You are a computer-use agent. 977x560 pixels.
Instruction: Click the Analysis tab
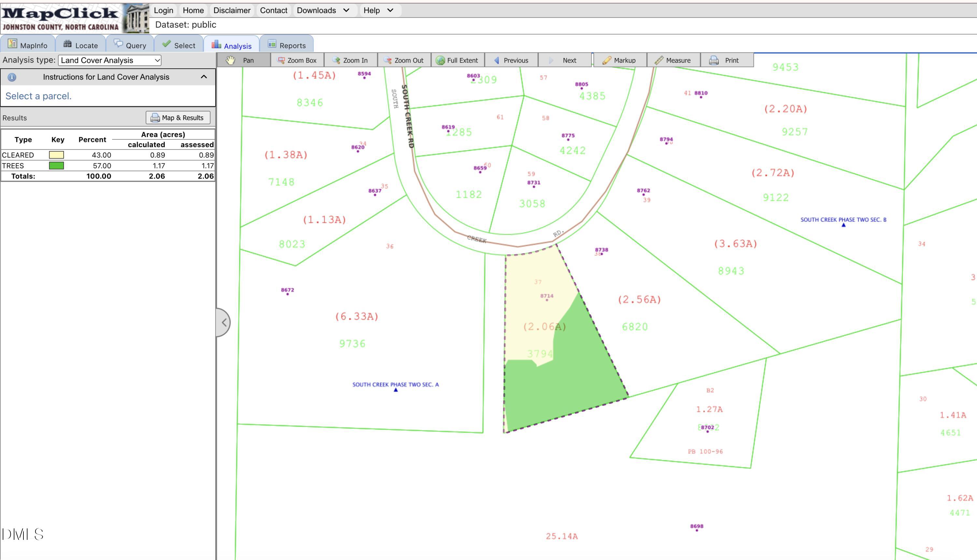tap(232, 45)
